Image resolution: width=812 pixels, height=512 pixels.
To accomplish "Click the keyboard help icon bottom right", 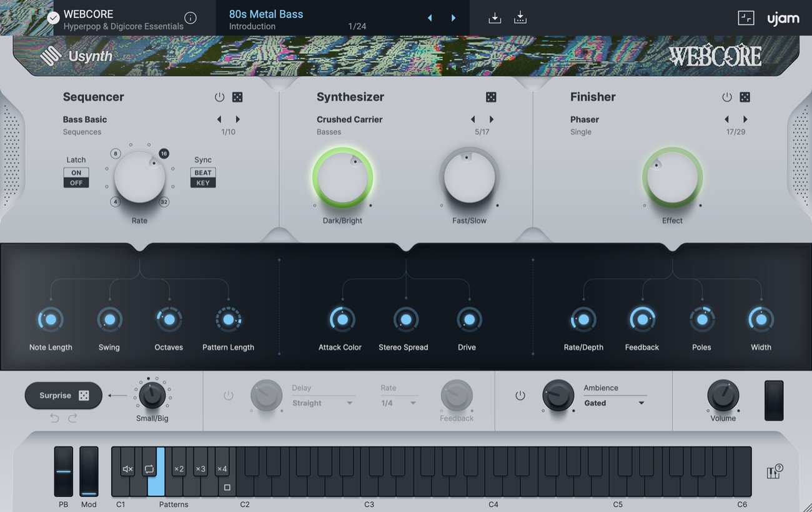I will [x=774, y=473].
